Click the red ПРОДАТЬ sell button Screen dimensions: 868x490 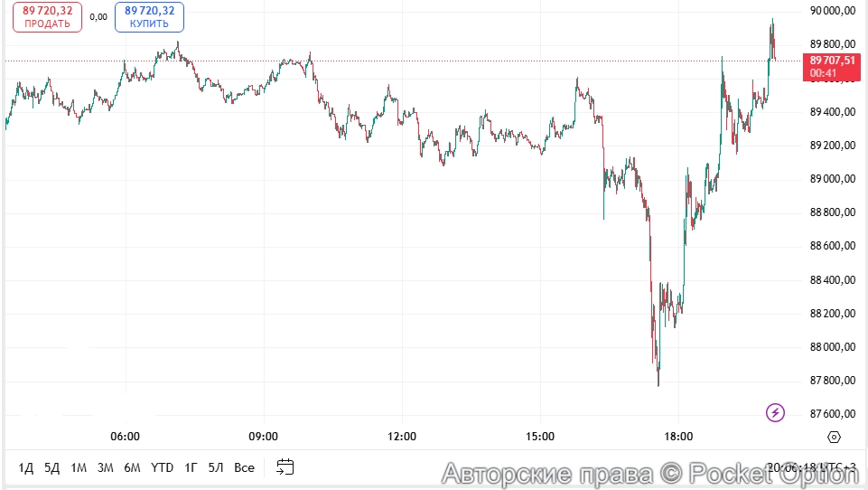(47, 17)
